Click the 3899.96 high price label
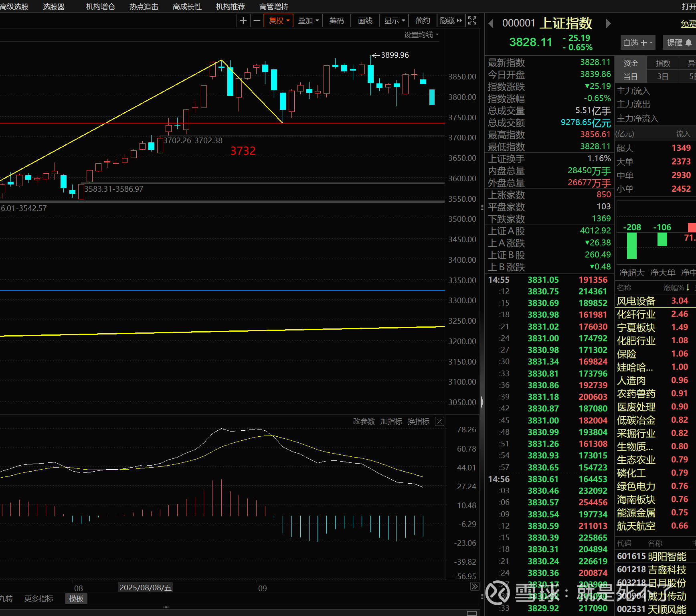 [395, 55]
